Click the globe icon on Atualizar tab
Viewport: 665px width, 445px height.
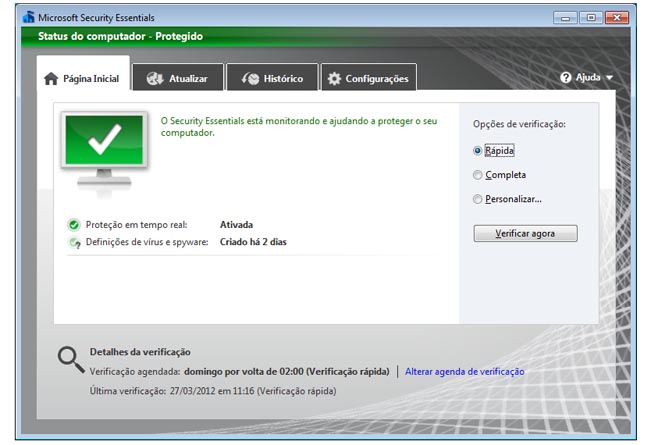(x=154, y=79)
